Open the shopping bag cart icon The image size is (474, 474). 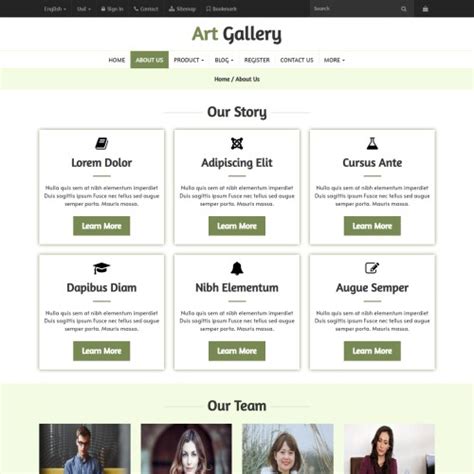[425, 9]
